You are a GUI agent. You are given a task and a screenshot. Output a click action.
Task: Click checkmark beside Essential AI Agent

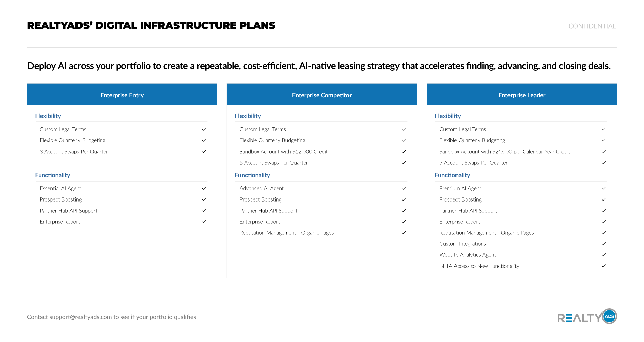click(x=204, y=188)
